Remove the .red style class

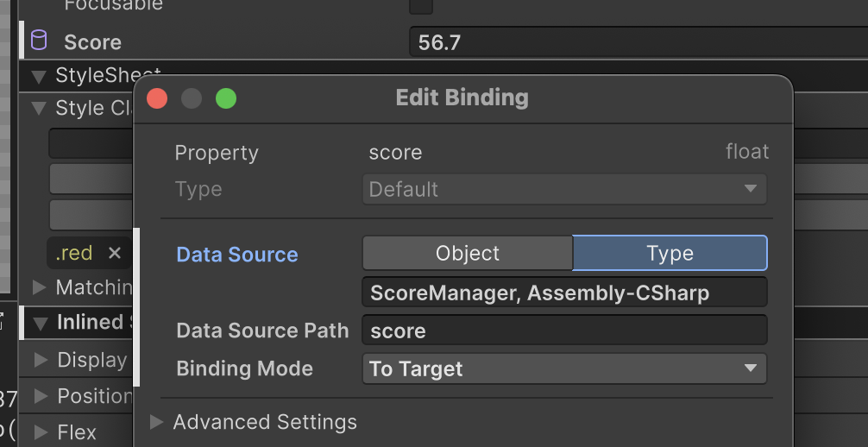tap(115, 253)
